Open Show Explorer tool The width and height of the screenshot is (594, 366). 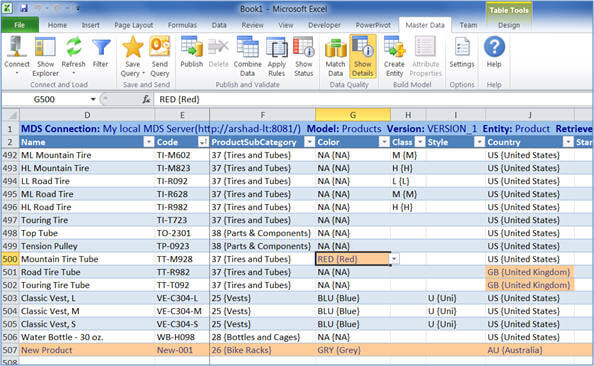[45, 57]
